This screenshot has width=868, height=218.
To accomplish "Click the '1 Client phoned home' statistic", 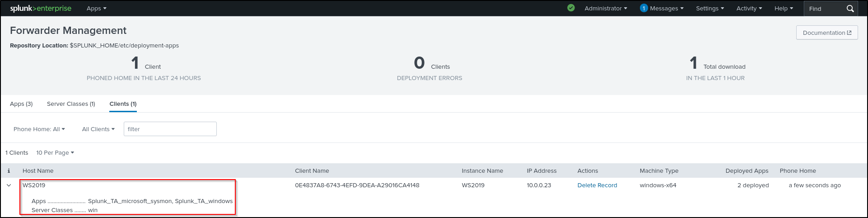I will pyautogui.click(x=144, y=68).
